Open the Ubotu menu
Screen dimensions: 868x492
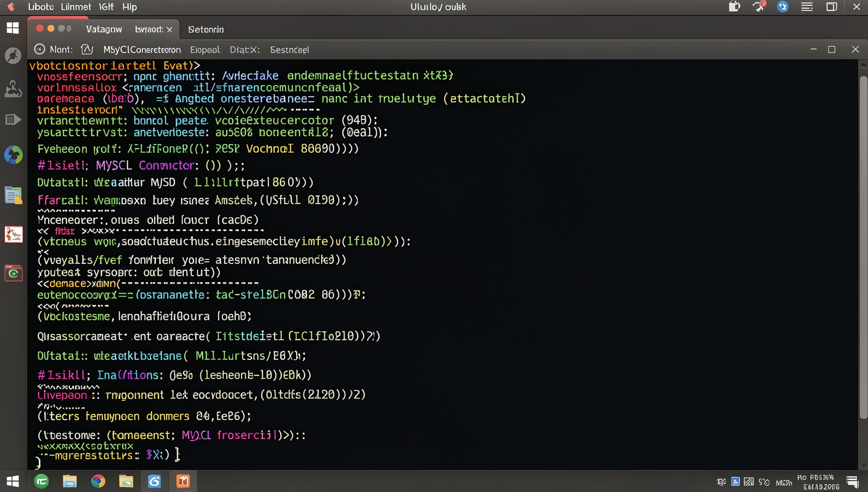coord(41,7)
